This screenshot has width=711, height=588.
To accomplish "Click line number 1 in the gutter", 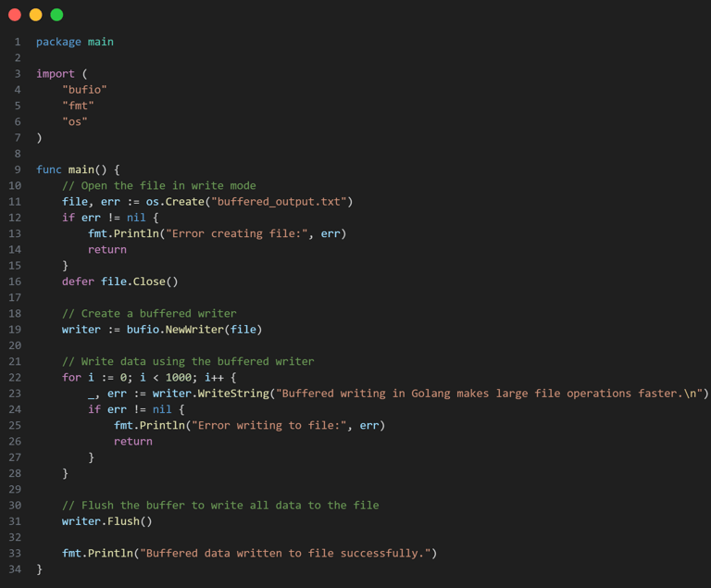I will (18, 42).
